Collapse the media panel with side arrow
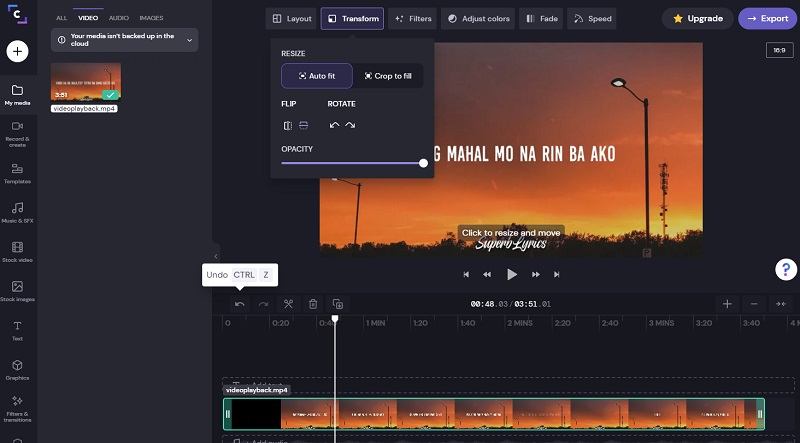The image size is (800, 443). click(x=215, y=256)
